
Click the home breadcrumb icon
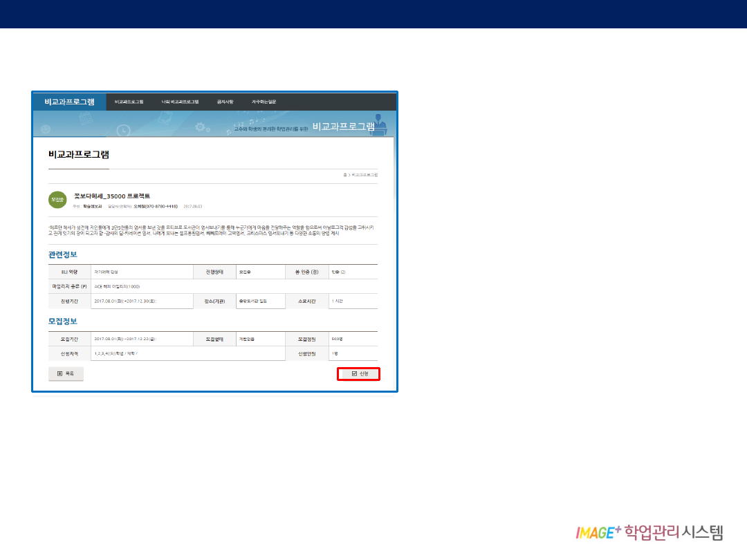[x=344, y=176]
